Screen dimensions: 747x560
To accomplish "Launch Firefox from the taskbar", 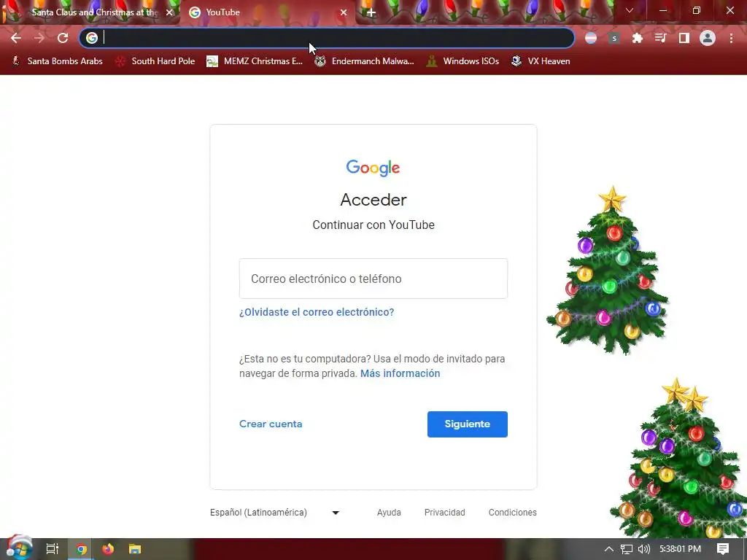I will [108, 549].
